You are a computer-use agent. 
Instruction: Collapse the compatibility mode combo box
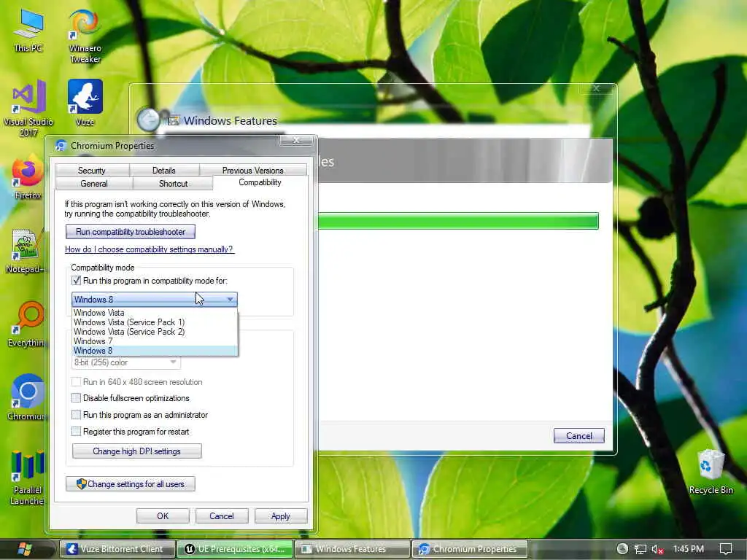click(x=155, y=300)
